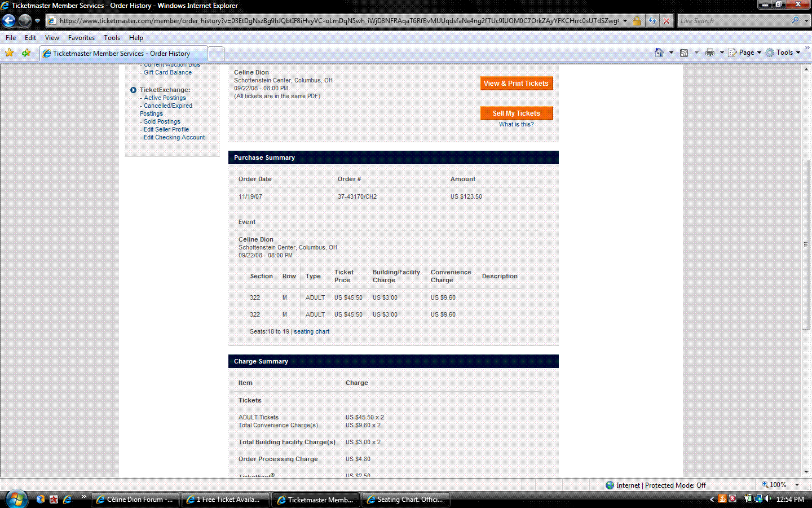Viewport: 812px width, 508px height.
Task: Click the Windows Start orb
Action: pyautogui.click(x=16, y=500)
